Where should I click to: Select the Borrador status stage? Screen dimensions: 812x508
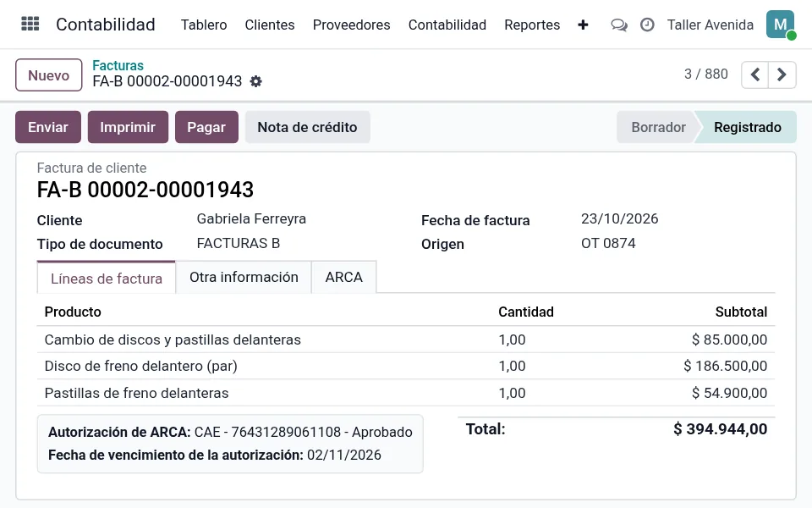658,127
